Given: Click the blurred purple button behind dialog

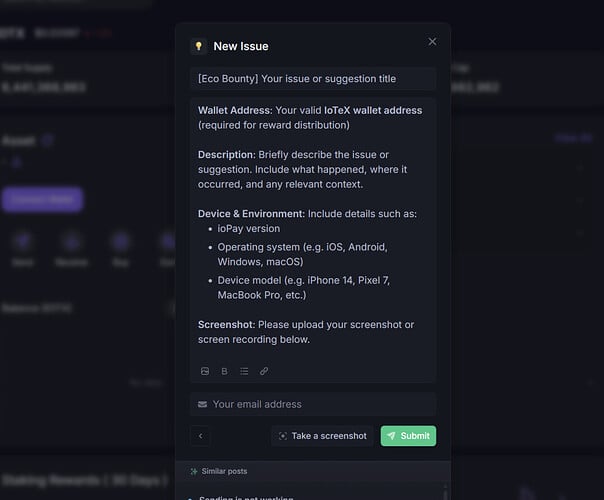Looking at the screenshot, I should (x=42, y=200).
